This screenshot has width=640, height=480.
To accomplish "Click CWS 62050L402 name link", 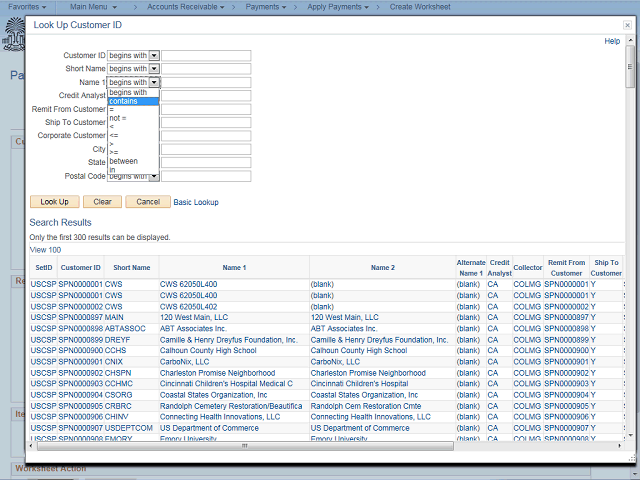I will point(189,307).
